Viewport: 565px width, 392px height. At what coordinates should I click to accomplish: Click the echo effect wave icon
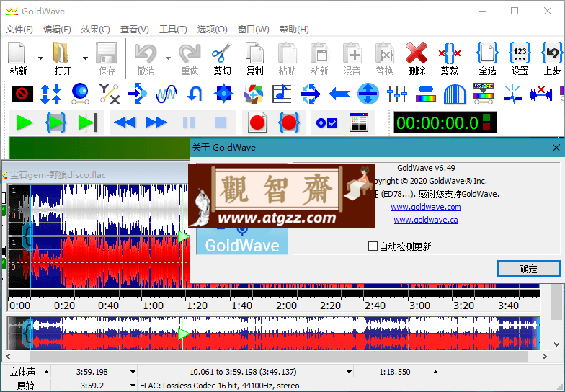click(x=166, y=94)
